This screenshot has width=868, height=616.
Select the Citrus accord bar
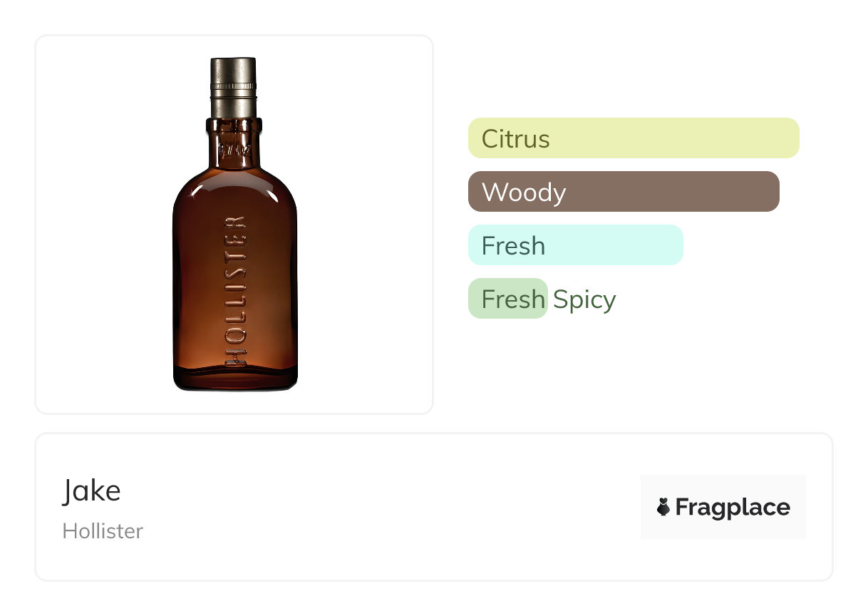pos(634,138)
